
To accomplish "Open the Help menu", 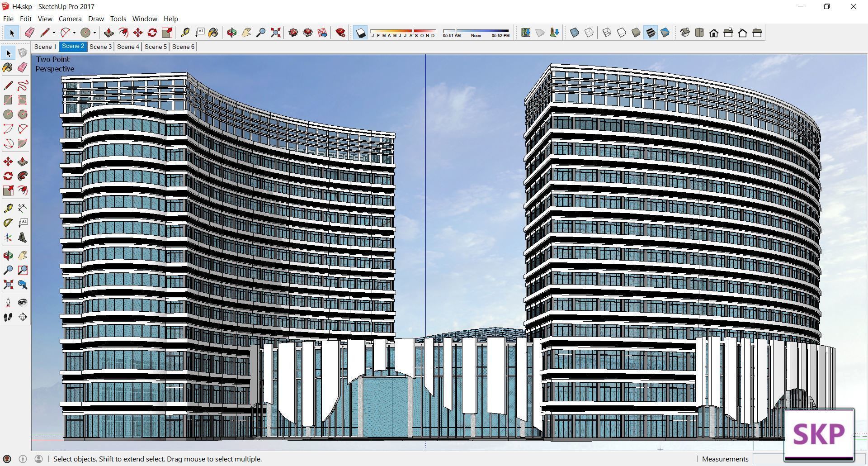I will pos(170,19).
